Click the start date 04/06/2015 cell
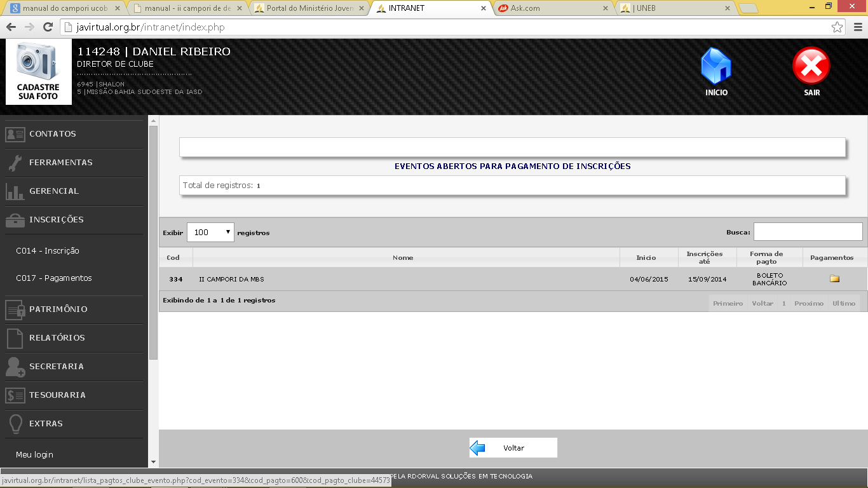The image size is (868, 488). pyautogui.click(x=649, y=279)
